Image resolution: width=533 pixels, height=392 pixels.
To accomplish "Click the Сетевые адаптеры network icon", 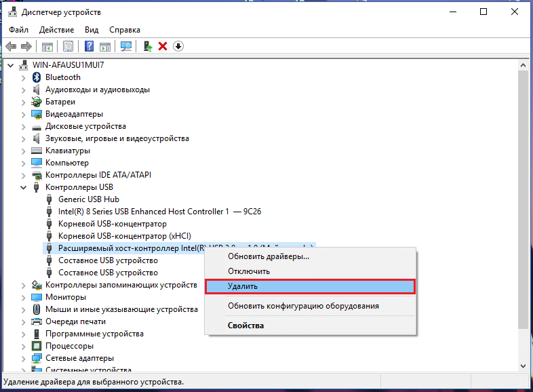I will [37, 358].
